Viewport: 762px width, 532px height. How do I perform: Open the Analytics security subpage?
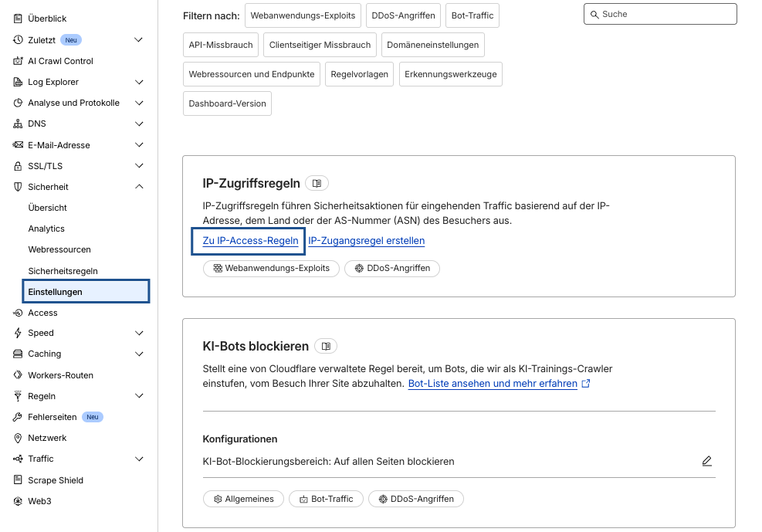46,229
